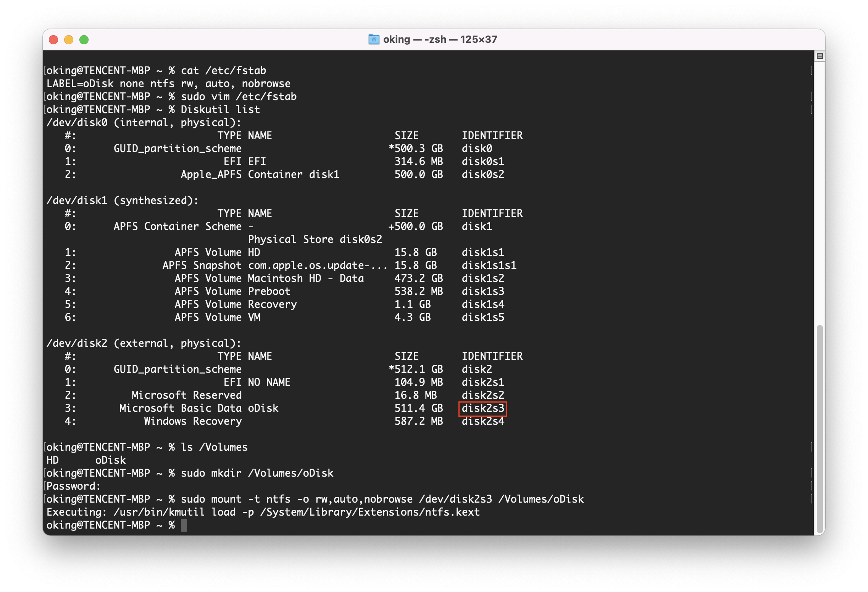Click 'Apple_APFS Container disk1' row text
This screenshot has width=868, height=592.
[260, 175]
